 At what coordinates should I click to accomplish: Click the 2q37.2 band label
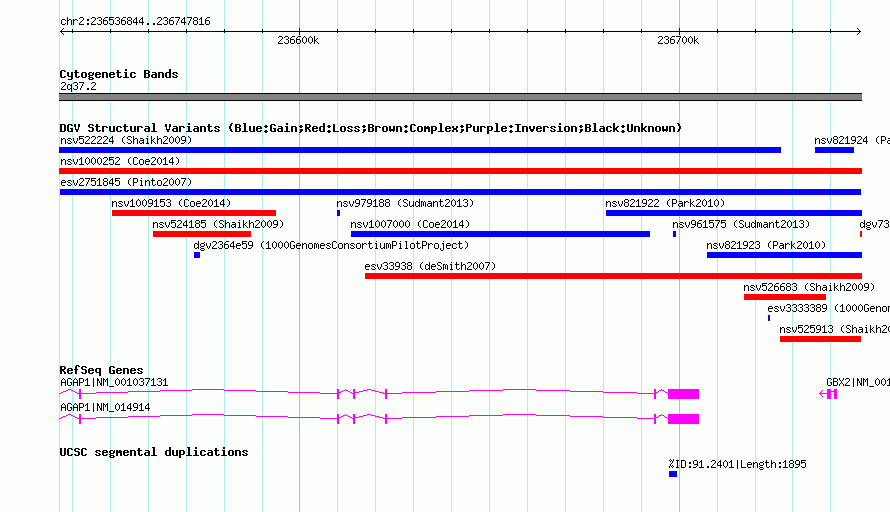click(78, 86)
